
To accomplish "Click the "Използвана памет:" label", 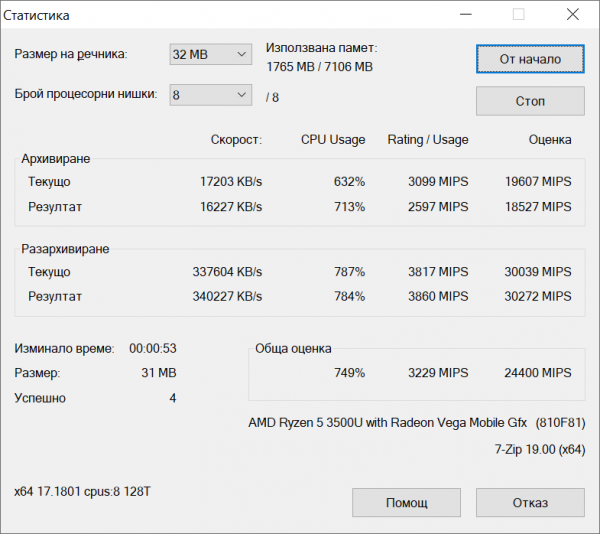I will coord(321,48).
